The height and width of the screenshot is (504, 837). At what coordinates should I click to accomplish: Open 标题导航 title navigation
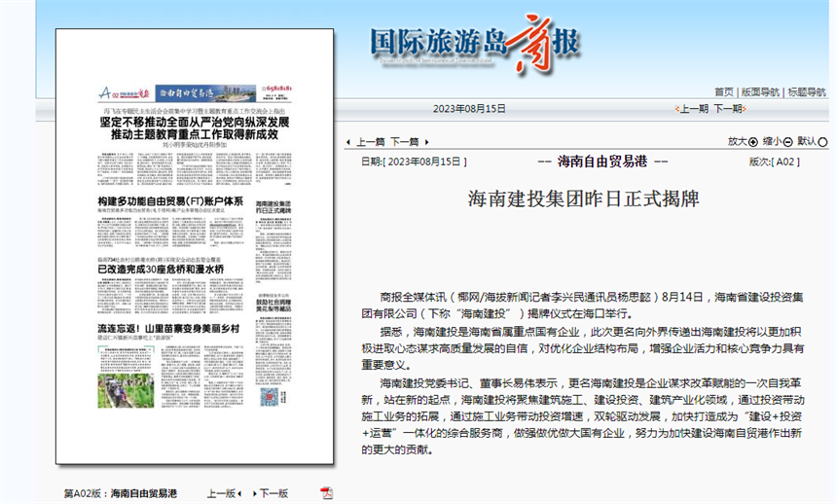807,91
